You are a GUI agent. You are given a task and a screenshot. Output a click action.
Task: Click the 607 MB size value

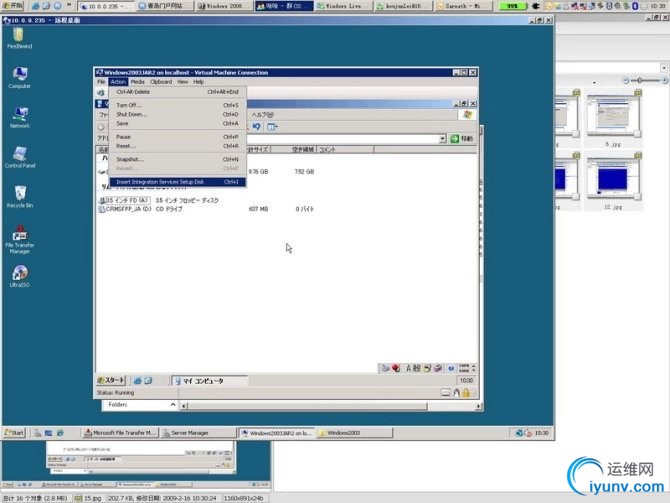pos(258,209)
